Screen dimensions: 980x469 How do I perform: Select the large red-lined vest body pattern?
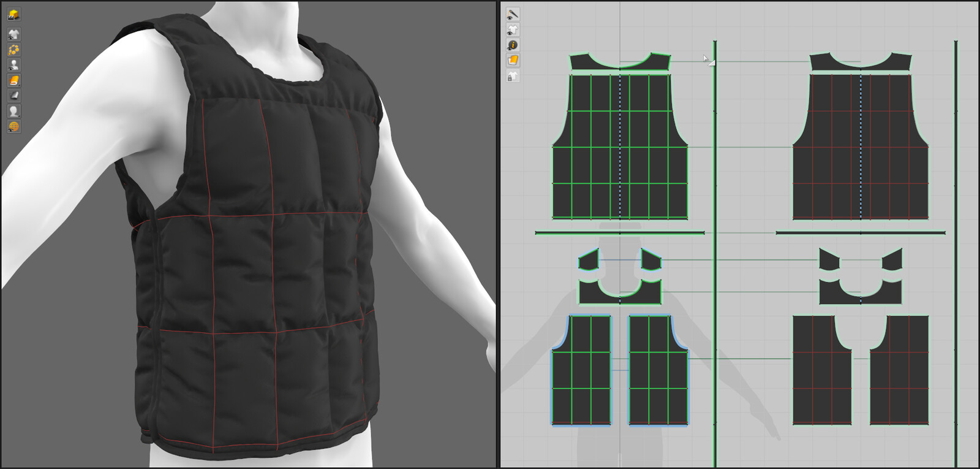[x=861, y=147]
